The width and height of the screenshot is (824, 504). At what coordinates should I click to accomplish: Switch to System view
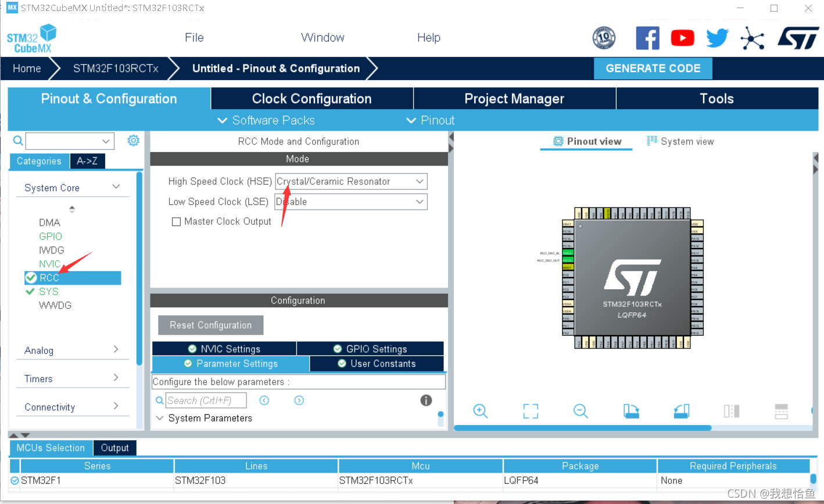[680, 141]
